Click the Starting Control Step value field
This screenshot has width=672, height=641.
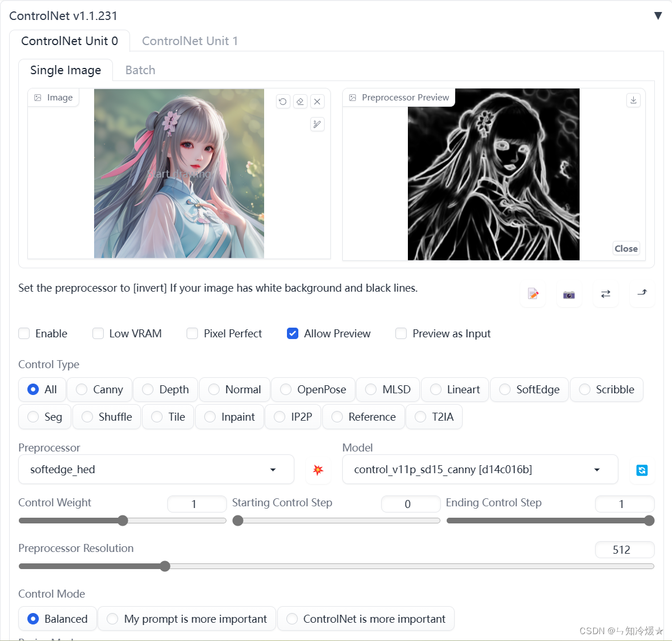[411, 504]
